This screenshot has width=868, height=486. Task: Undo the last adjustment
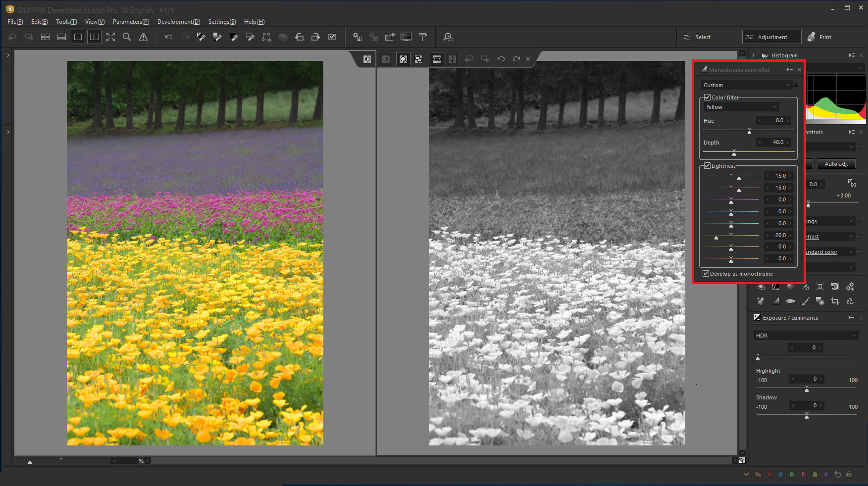point(169,37)
